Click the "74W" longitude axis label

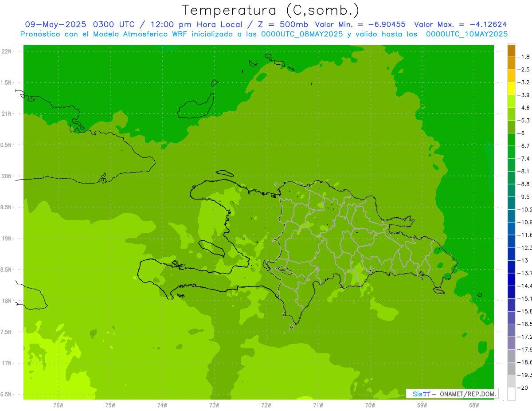pos(162,405)
